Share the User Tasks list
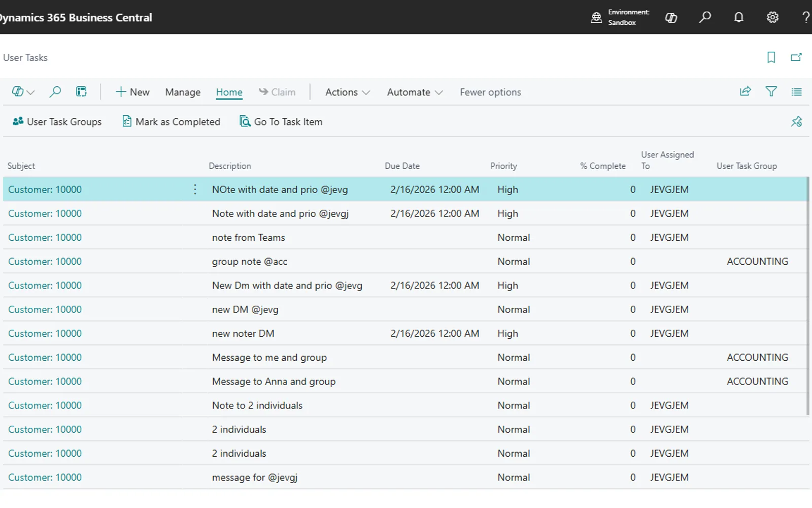 click(x=745, y=91)
